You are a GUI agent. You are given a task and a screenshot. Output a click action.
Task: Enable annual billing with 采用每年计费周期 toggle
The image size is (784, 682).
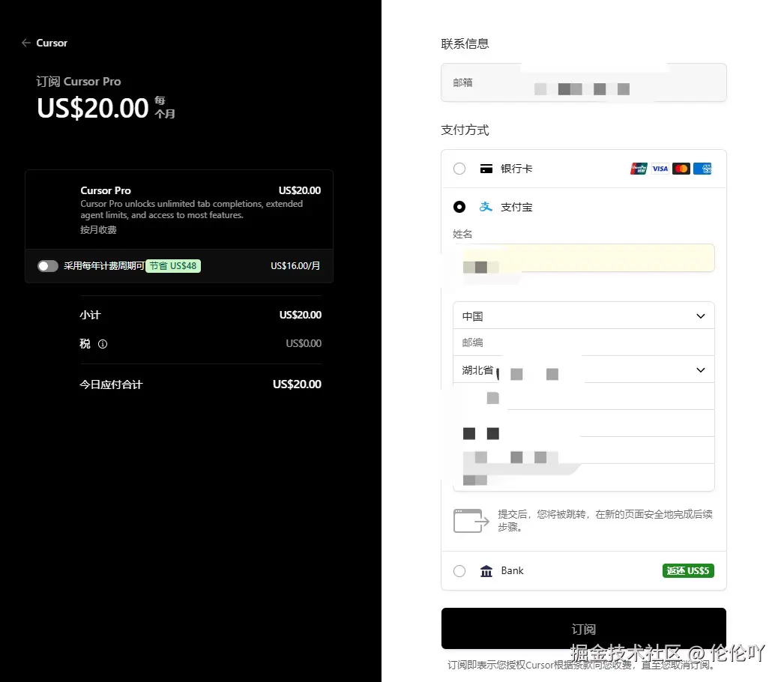pos(47,265)
